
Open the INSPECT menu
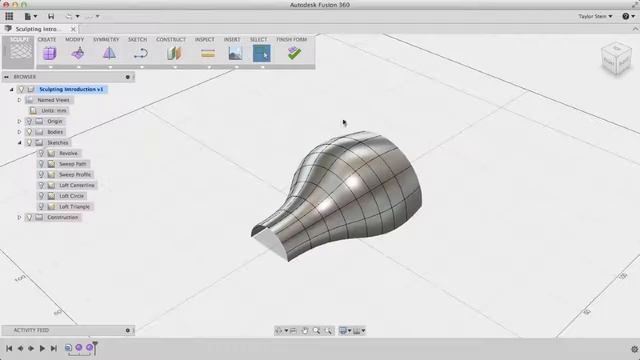click(204, 40)
